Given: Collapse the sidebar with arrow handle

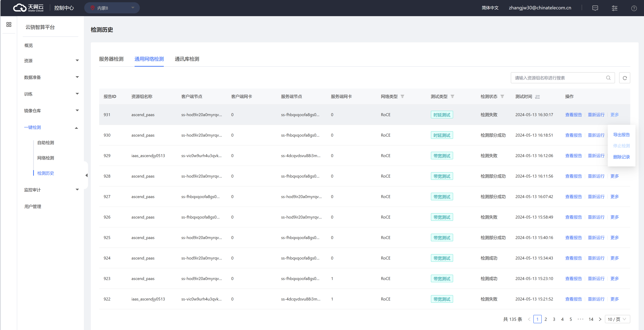Looking at the screenshot, I should tap(86, 175).
